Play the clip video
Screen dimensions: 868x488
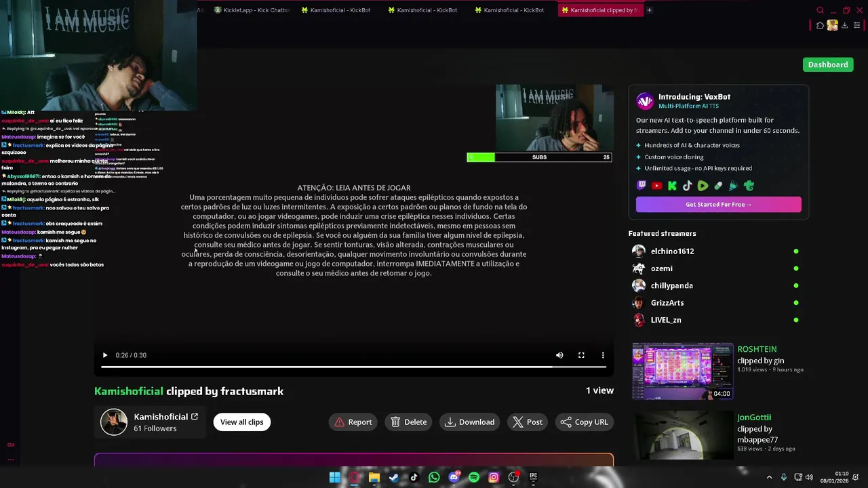(x=105, y=355)
